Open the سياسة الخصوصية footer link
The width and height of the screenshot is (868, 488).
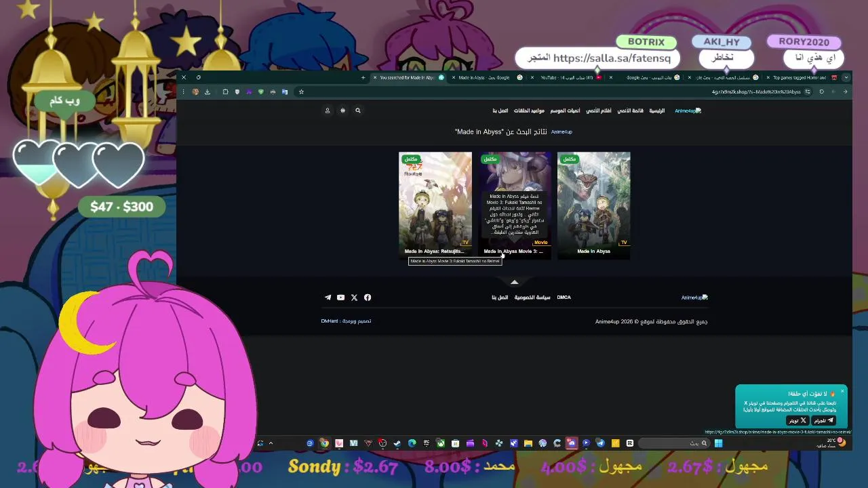pyautogui.click(x=532, y=298)
